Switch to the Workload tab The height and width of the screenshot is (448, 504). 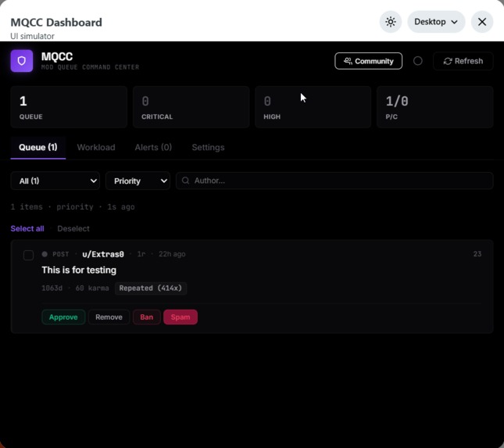(x=96, y=147)
